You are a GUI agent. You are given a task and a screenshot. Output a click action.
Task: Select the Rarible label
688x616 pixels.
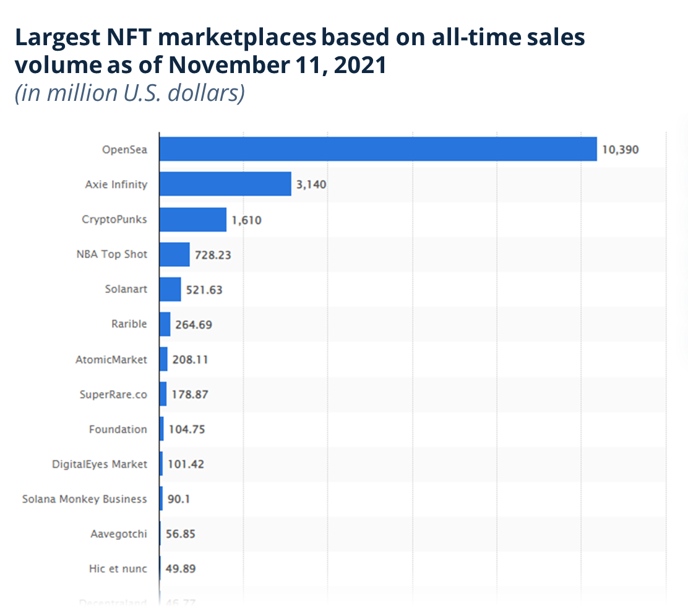[129, 324]
